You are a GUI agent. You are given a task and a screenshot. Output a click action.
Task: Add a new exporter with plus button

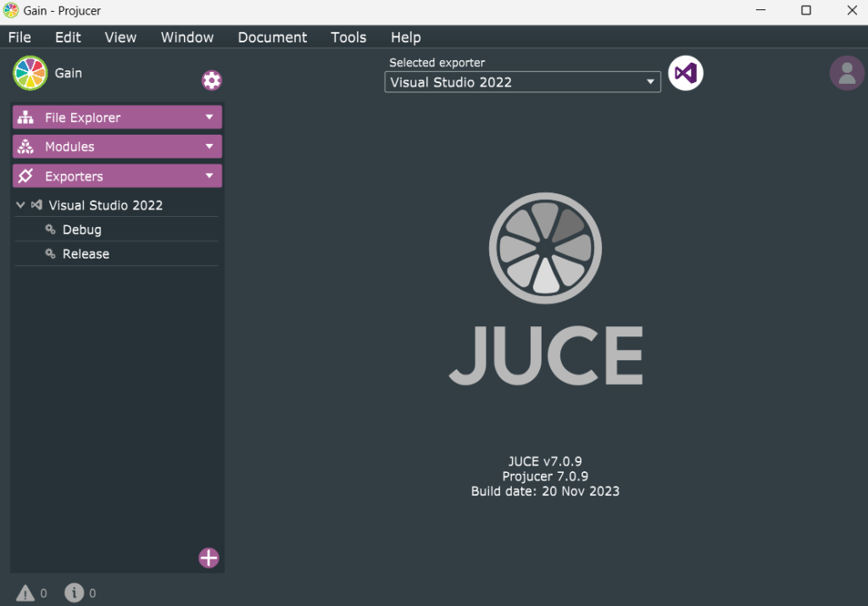(x=209, y=558)
